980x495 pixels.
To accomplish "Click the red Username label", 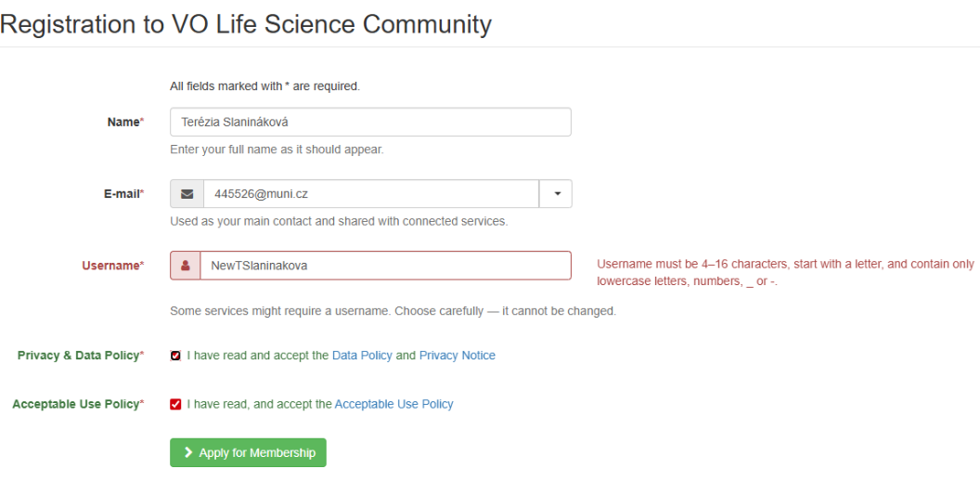I will [x=111, y=266].
